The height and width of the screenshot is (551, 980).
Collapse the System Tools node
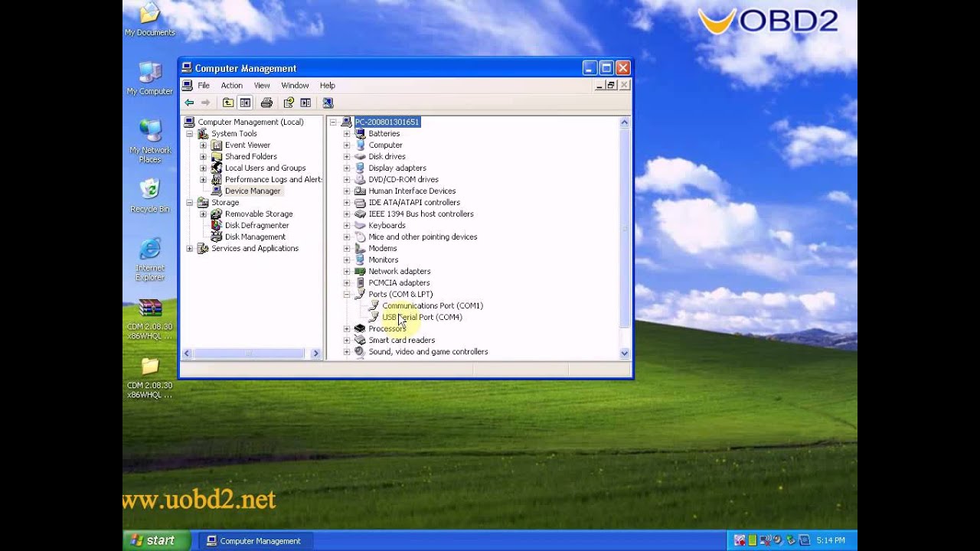pos(189,133)
